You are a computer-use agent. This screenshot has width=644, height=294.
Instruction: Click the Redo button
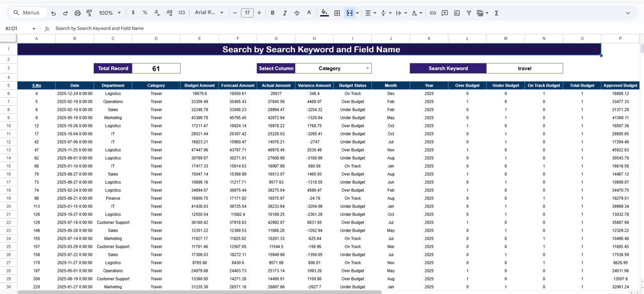[64, 13]
